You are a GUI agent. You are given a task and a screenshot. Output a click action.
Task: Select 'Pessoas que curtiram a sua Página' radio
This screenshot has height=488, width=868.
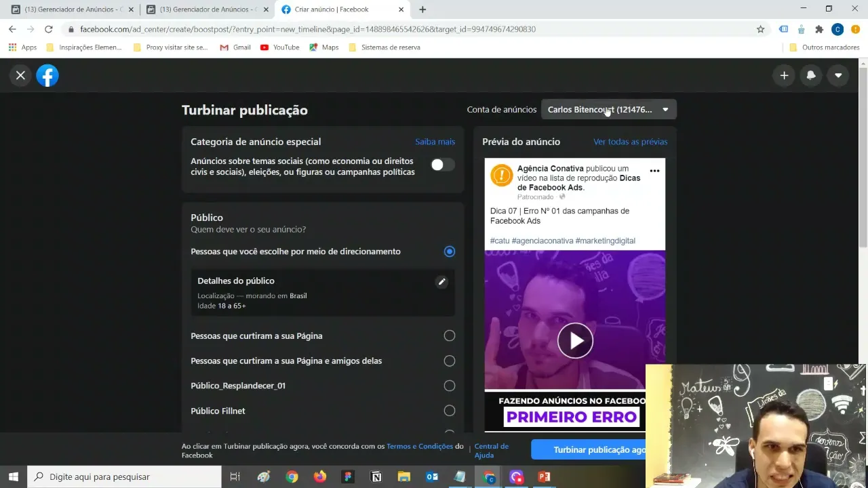449,335
